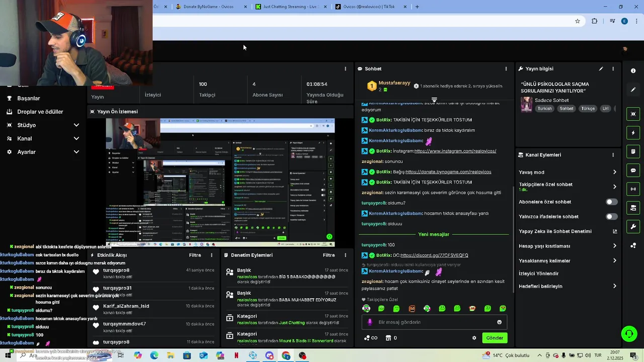644x362 pixels.
Task: Click the lightning bolt icon in the right rail
Action: 633,133
